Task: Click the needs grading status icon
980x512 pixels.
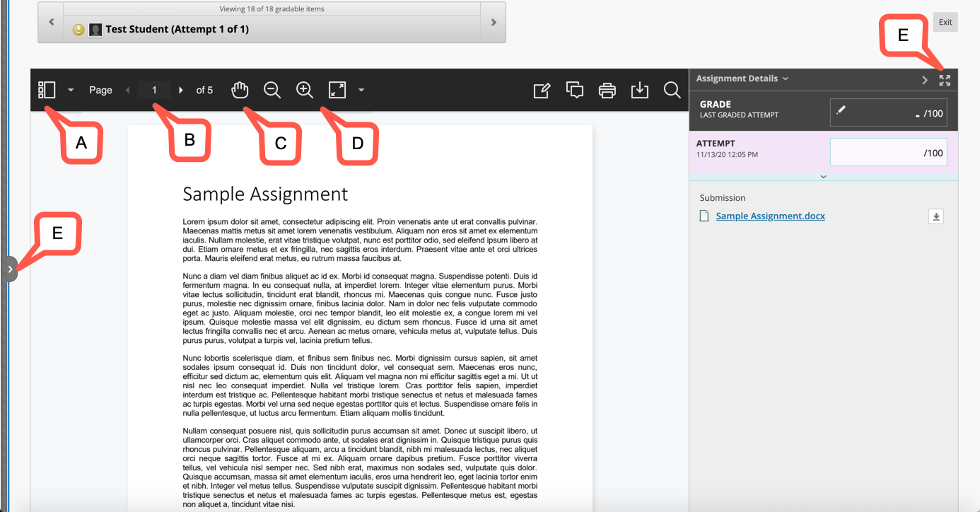Action: coord(78,30)
